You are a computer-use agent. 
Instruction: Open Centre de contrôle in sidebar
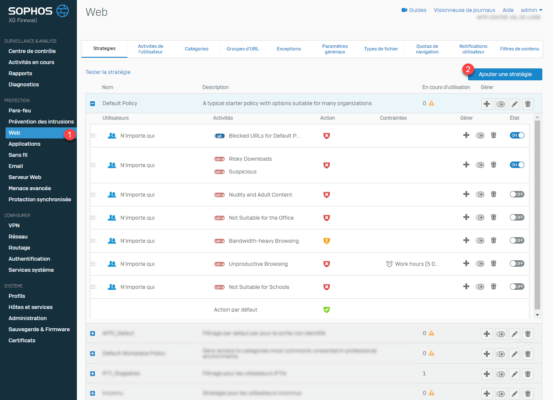[x=32, y=51]
